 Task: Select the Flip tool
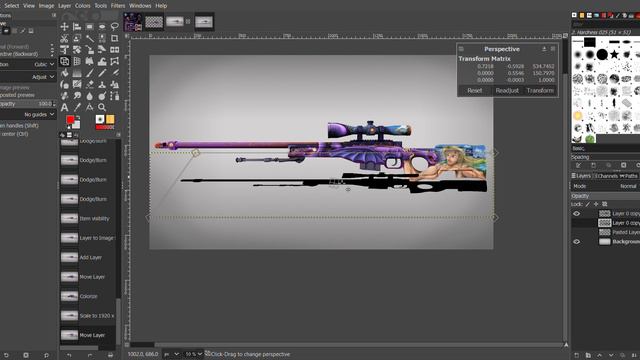click(x=115, y=50)
